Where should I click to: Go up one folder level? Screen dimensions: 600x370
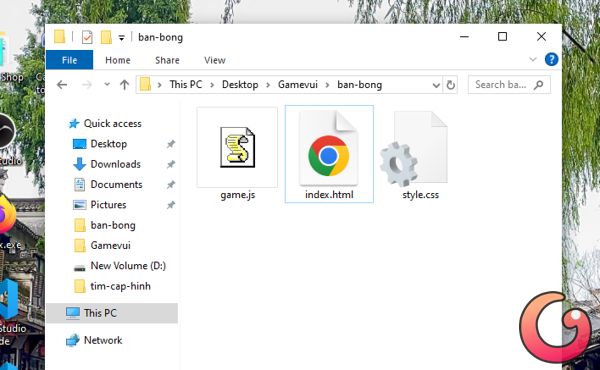click(x=124, y=85)
